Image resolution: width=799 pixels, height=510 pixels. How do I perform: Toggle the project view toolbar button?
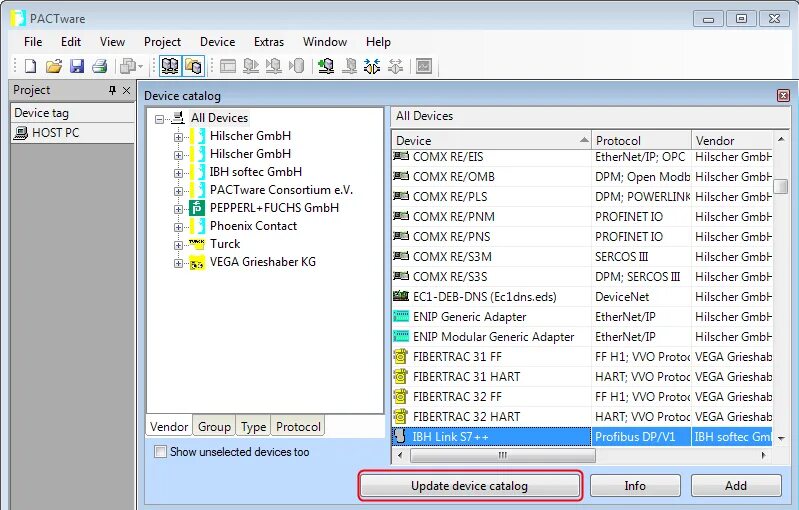pyautogui.click(x=170, y=66)
